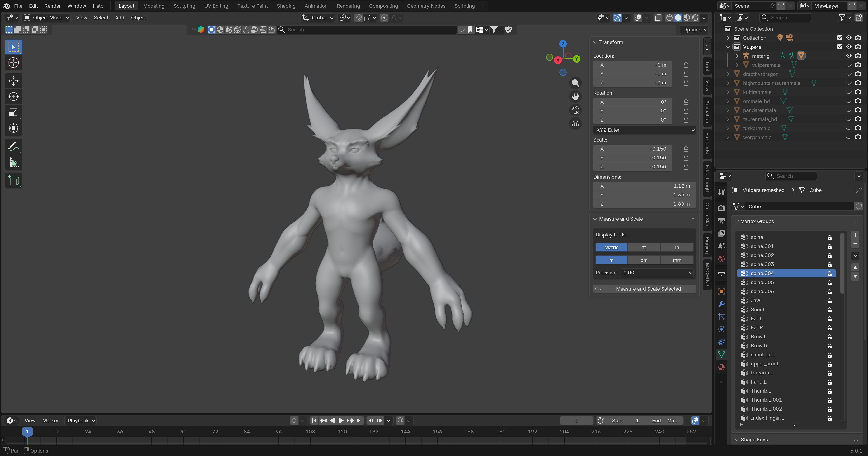Play the animation forward

pos(341,421)
